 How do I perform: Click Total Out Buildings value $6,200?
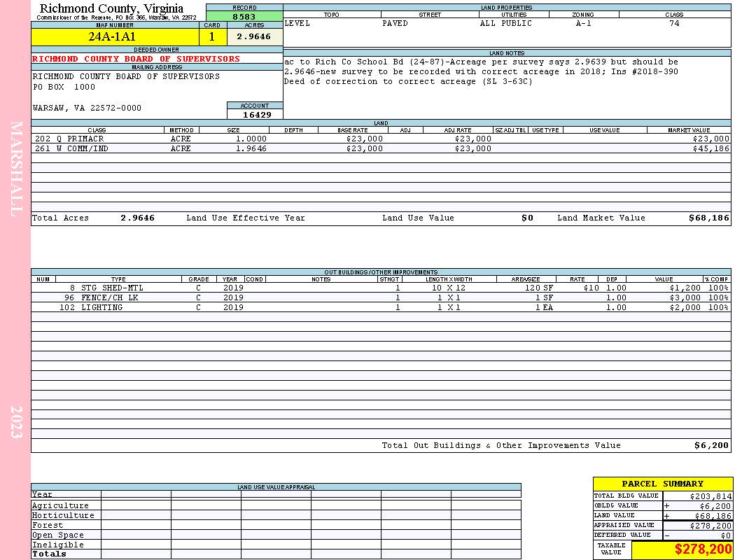(712, 446)
